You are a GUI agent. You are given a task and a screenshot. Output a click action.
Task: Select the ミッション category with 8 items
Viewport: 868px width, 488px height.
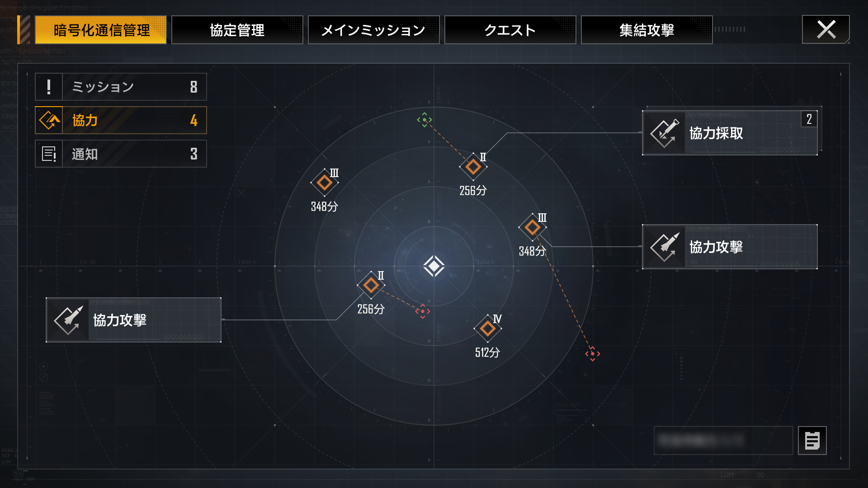click(x=121, y=87)
